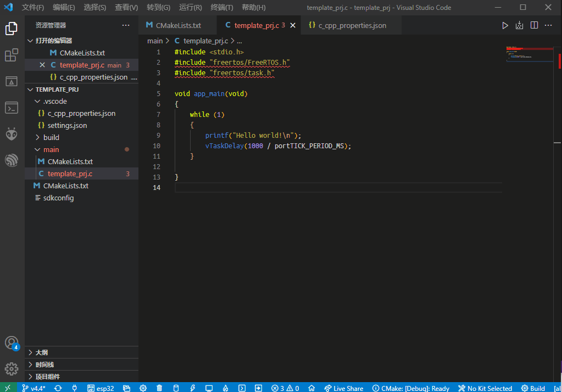
Task: Click CMake: [Debug]: Ready status item
Action: [x=411, y=388]
